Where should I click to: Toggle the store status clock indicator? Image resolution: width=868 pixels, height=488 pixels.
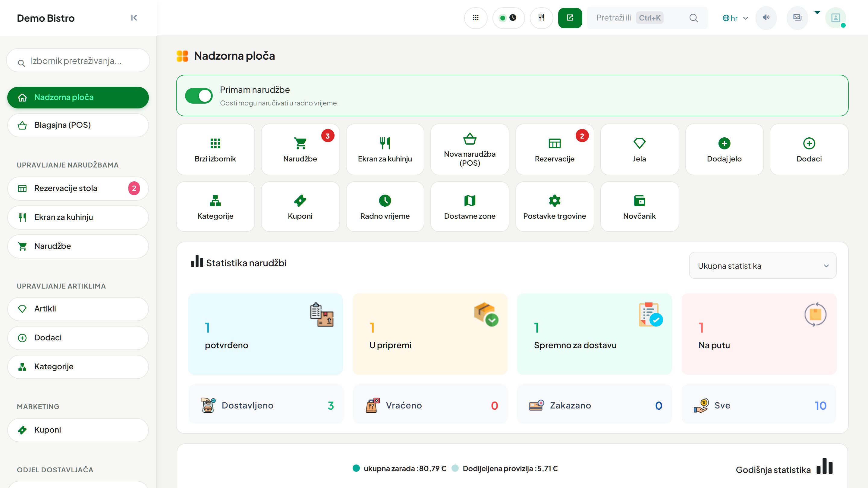coord(508,18)
